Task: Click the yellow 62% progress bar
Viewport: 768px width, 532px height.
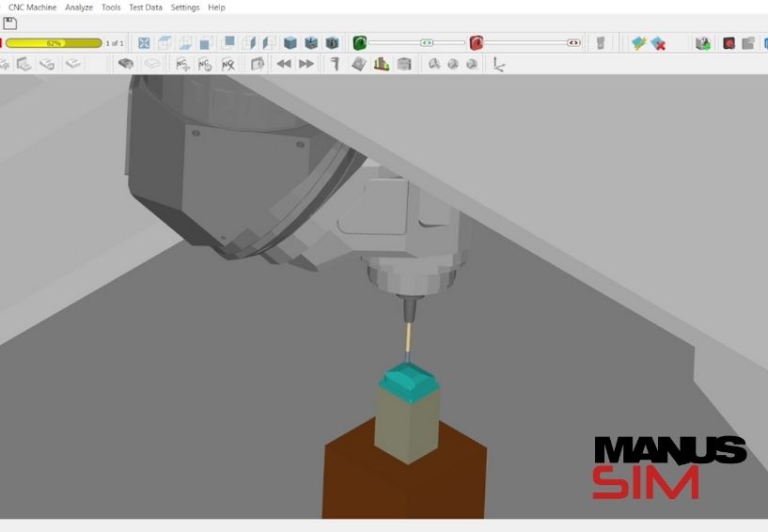Action: pos(54,43)
